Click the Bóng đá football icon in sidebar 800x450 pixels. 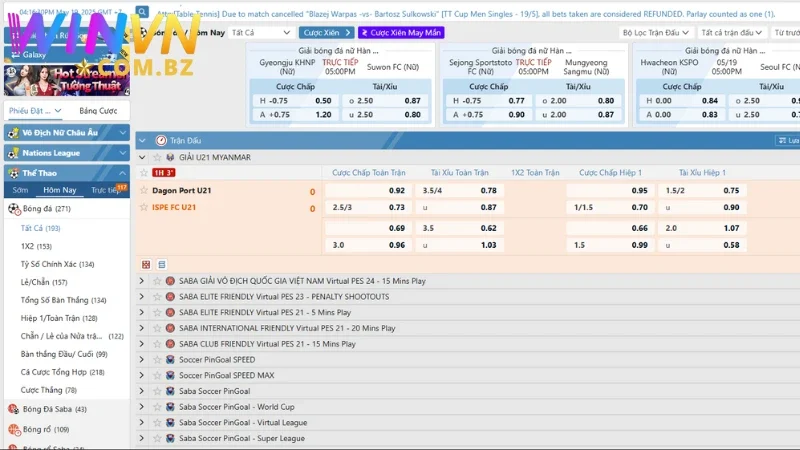tap(15, 209)
